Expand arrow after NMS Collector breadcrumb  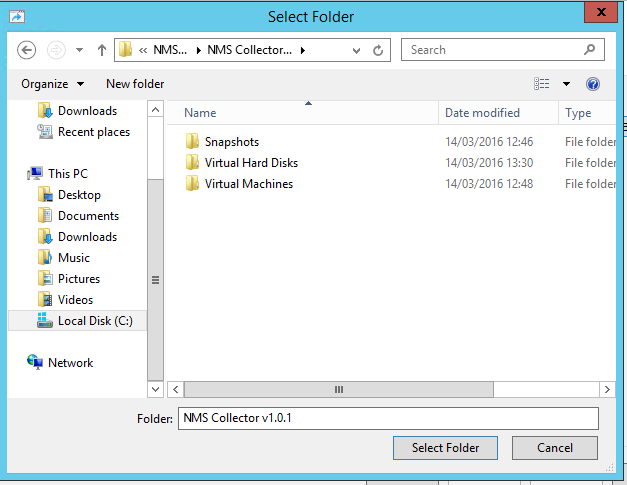coord(303,50)
